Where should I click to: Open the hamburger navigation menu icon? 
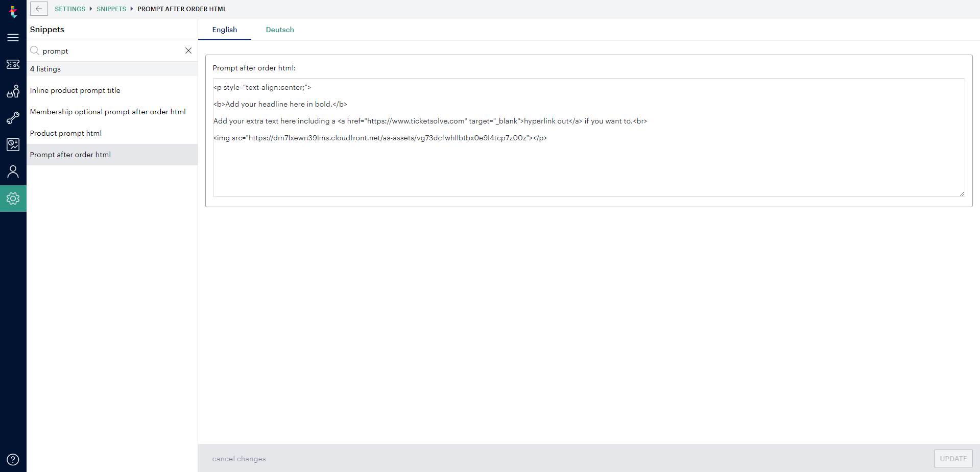(13, 37)
